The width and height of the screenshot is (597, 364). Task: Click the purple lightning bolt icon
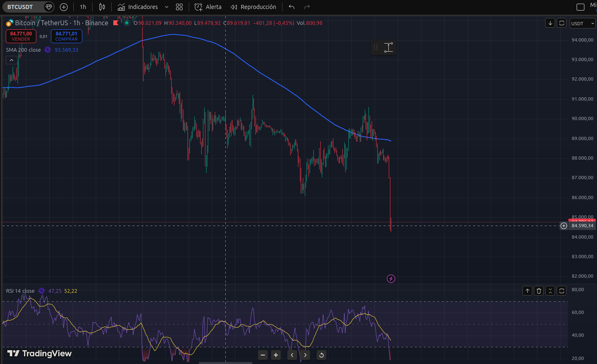point(391,278)
